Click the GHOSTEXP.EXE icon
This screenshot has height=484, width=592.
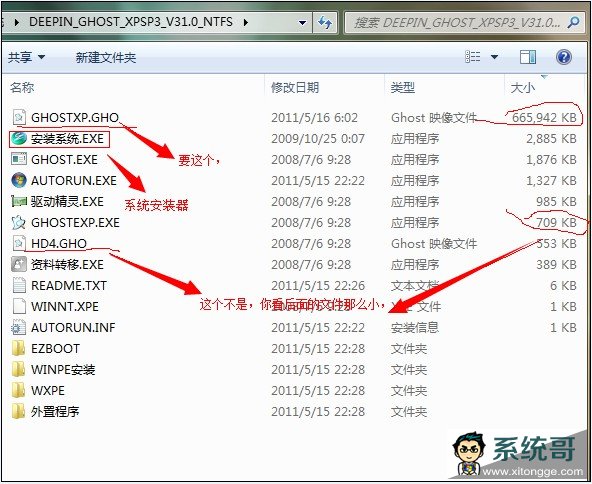click(x=19, y=222)
